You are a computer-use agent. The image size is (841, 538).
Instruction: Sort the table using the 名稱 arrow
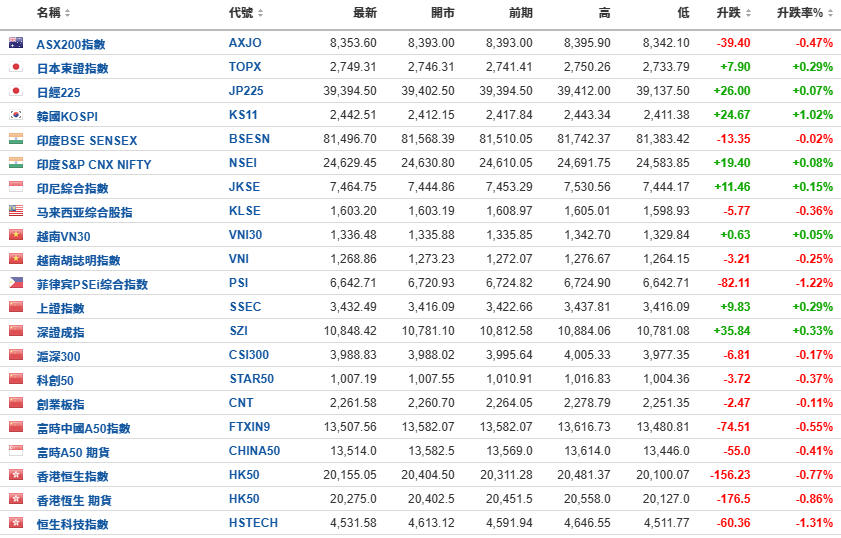[66, 13]
